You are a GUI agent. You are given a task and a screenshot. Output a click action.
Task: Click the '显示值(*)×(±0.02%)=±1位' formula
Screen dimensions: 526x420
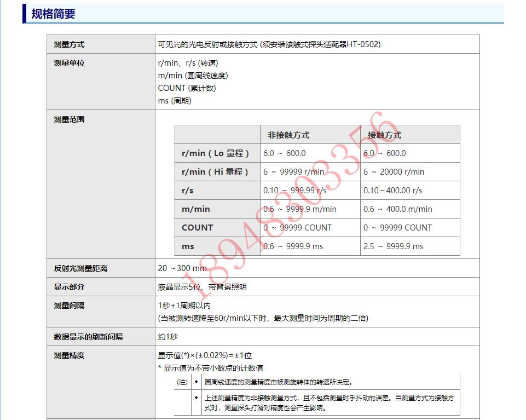click(x=205, y=355)
